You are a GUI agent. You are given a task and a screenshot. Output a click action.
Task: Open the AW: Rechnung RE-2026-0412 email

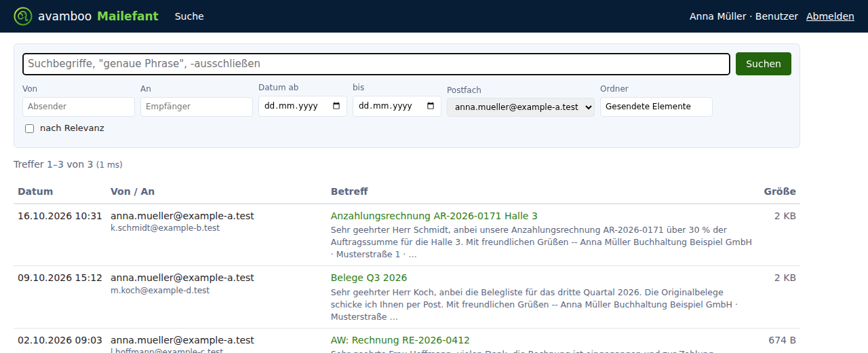(x=400, y=340)
